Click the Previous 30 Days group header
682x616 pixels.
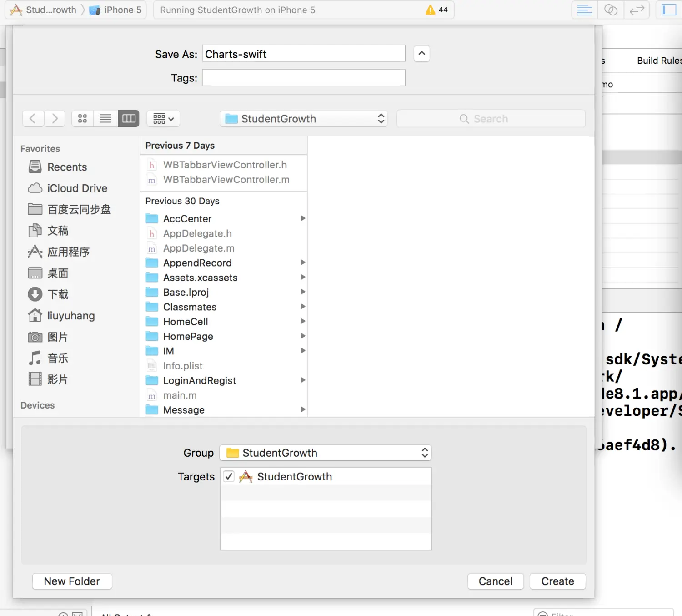click(182, 201)
